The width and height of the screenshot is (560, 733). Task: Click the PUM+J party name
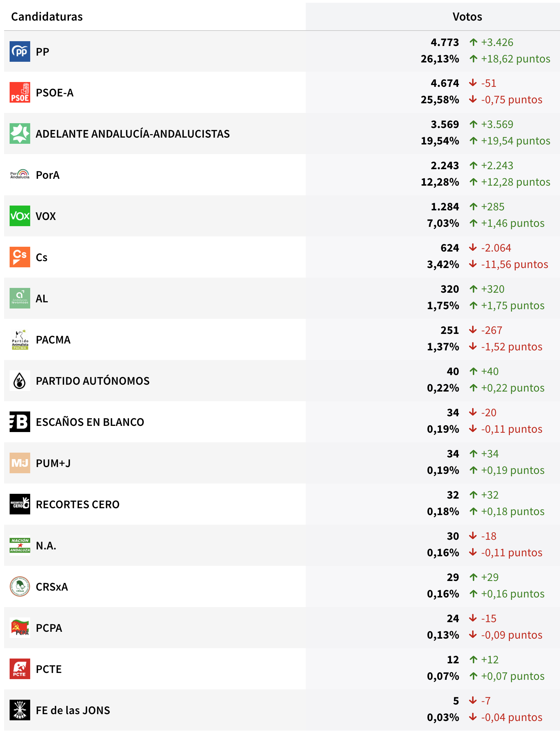tap(53, 463)
